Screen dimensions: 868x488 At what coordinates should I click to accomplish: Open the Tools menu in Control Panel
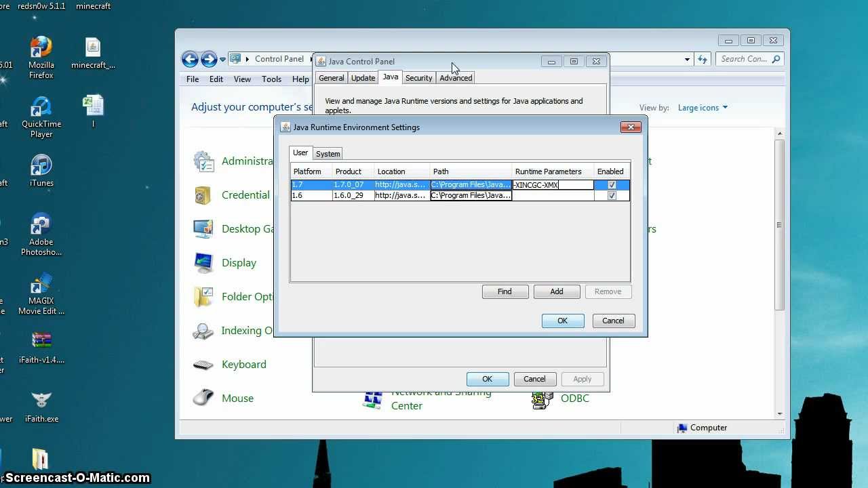pos(271,79)
